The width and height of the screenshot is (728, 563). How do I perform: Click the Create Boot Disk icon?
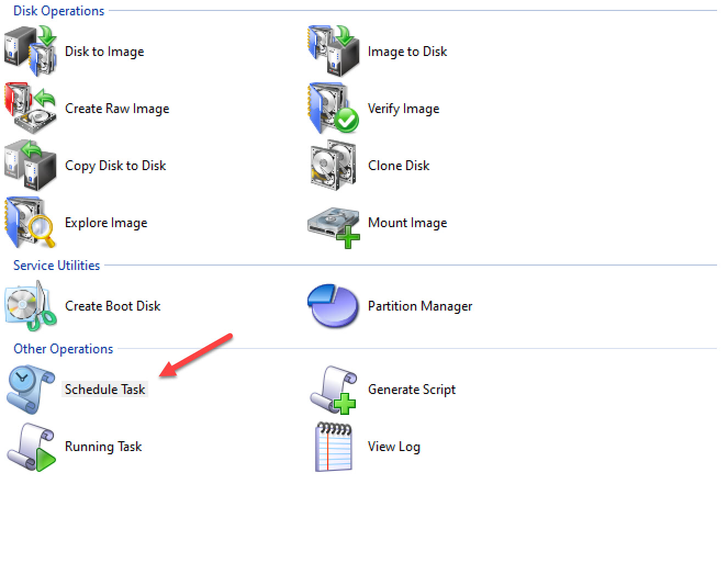click(31, 306)
